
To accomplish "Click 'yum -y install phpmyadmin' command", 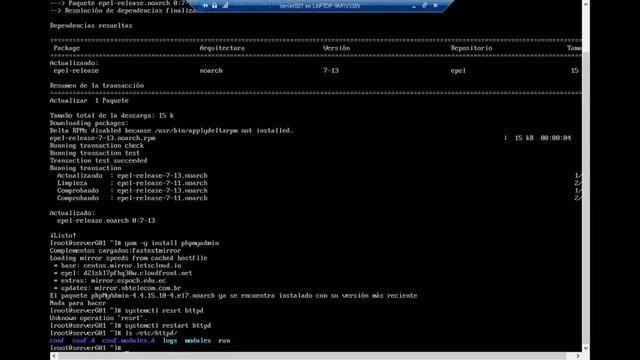I will click(x=172, y=243).
